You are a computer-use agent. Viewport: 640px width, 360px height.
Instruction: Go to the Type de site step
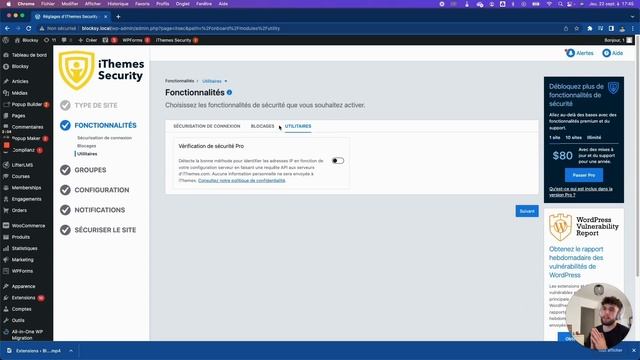pos(96,105)
